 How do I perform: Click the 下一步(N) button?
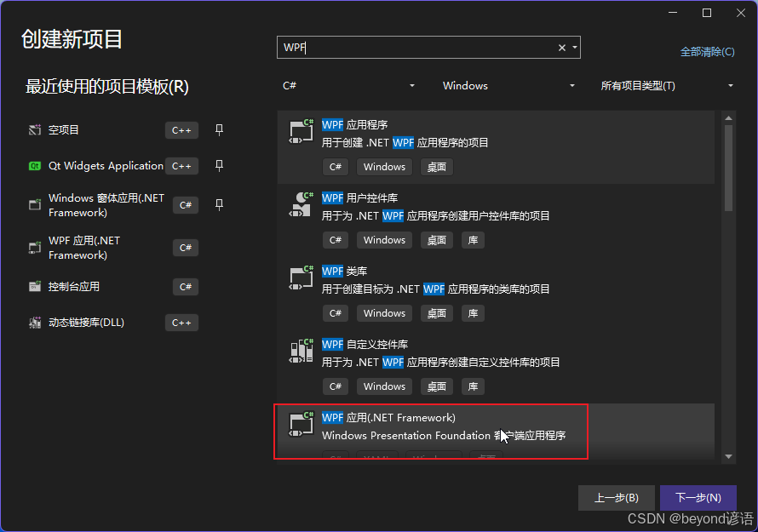point(698,498)
